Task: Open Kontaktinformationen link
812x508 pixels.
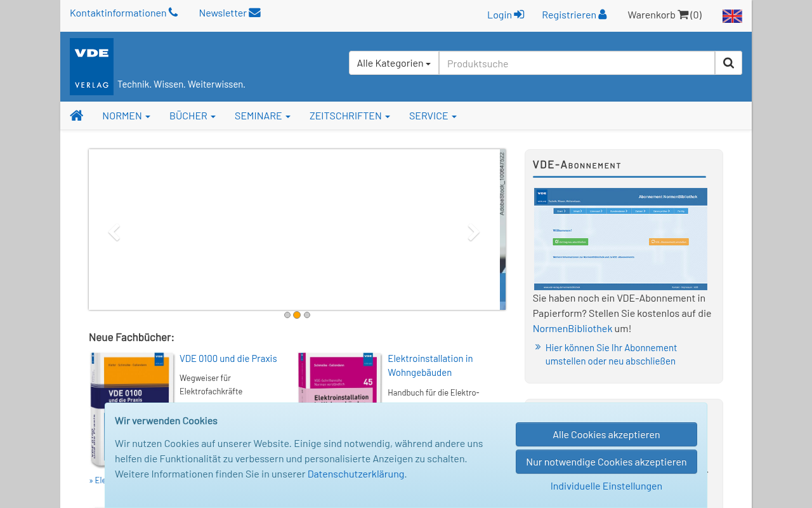Action: tap(124, 13)
